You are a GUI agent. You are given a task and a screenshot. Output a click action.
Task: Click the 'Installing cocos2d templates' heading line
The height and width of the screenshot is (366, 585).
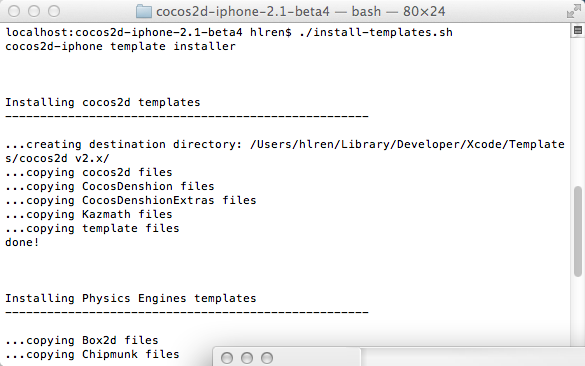(x=103, y=102)
